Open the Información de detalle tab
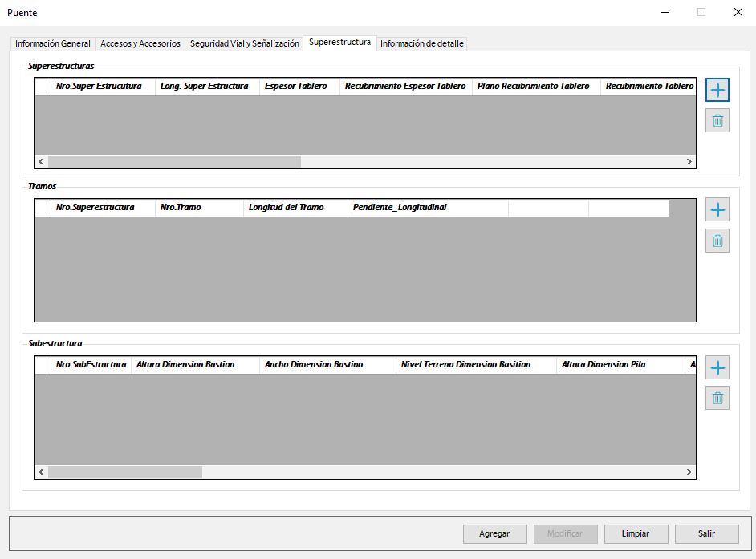The width and height of the screenshot is (756, 559). click(422, 43)
